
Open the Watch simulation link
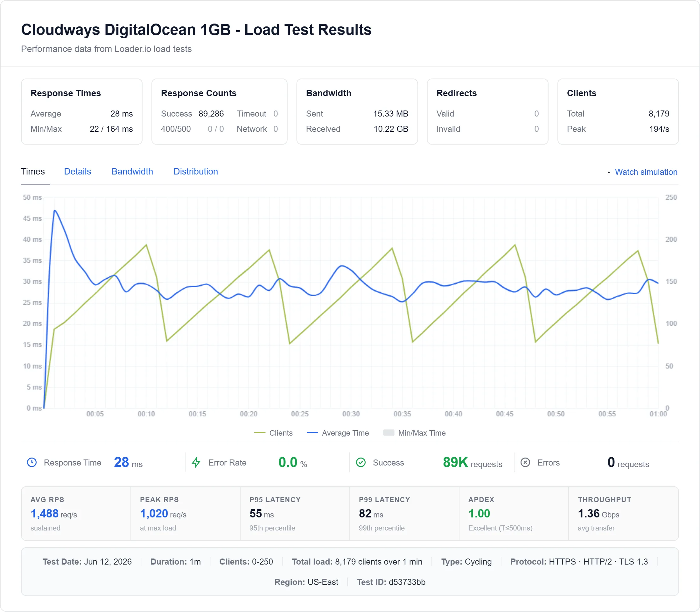[646, 172]
